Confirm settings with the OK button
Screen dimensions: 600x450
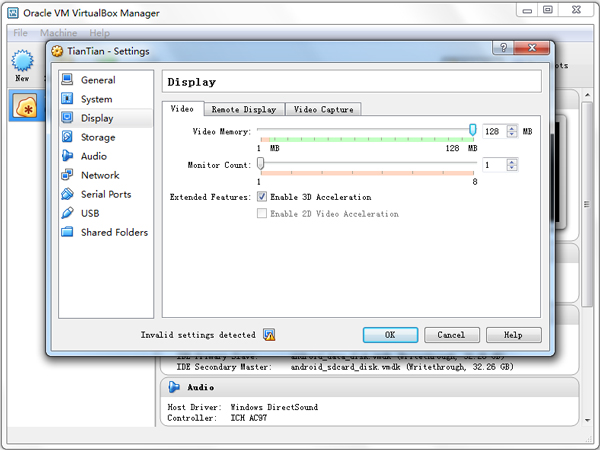tap(390, 335)
